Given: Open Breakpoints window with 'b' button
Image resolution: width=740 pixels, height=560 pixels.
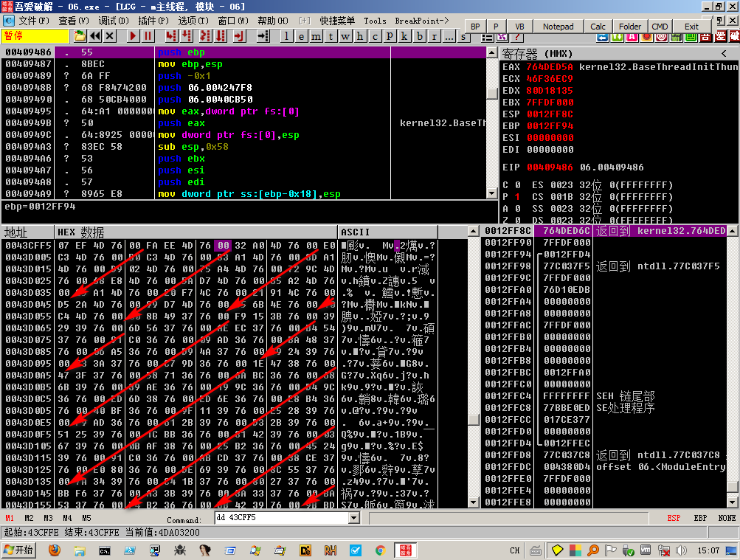Looking at the screenshot, I should pyautogui.click(x=420, y=36).
